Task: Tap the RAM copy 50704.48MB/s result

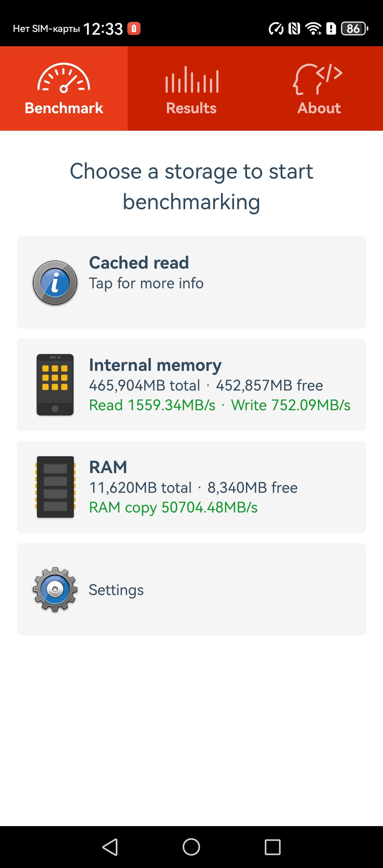Action: (173, 507)
